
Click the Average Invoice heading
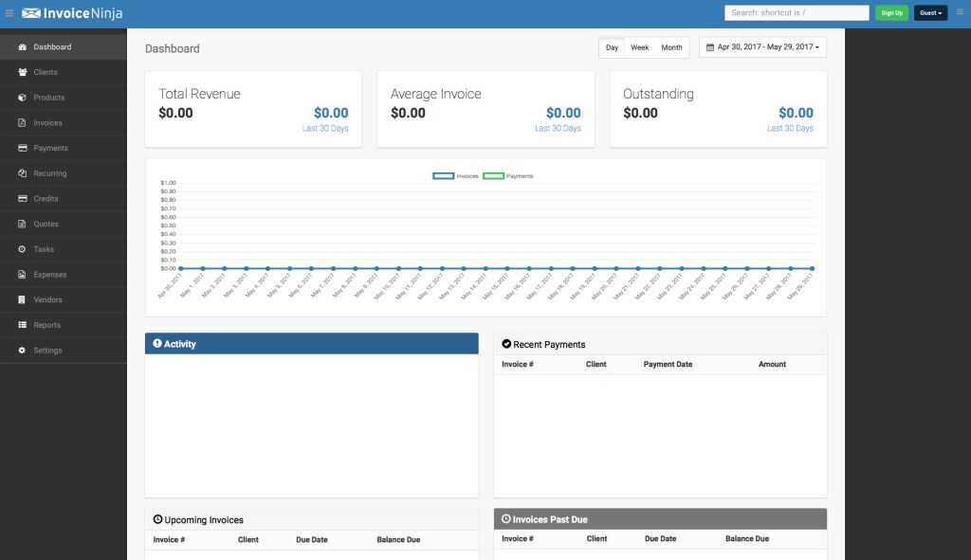[436, 94]
